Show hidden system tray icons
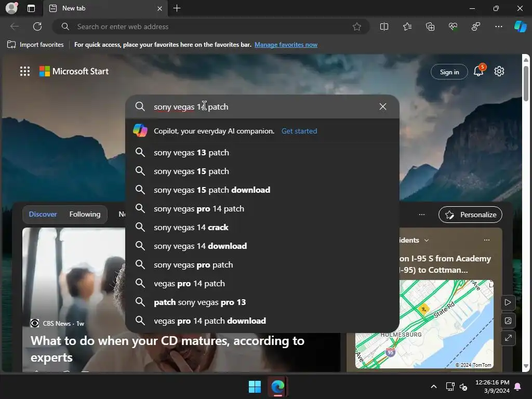Image resolution: width=532 pixels, height=399 pixels. tap(434, 387)
